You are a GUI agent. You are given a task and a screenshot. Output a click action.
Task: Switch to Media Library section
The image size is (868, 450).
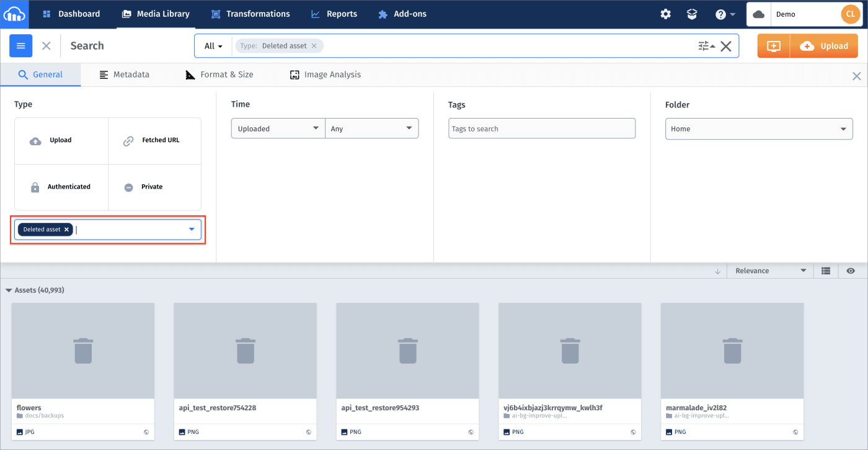156,14
